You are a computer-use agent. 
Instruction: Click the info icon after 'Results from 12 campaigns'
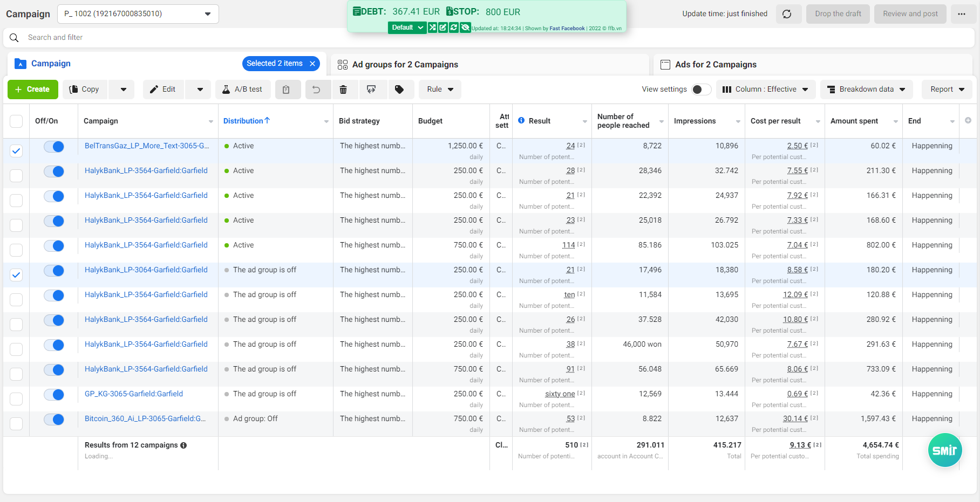pyautogui.click(x=183, y=445)
